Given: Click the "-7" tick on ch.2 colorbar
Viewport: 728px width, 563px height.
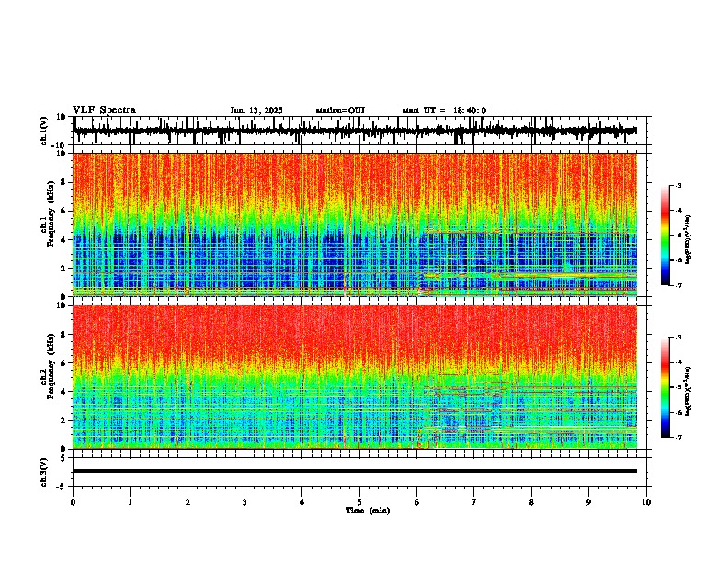Looking at the screenshot, I should [x=677, y=437].
